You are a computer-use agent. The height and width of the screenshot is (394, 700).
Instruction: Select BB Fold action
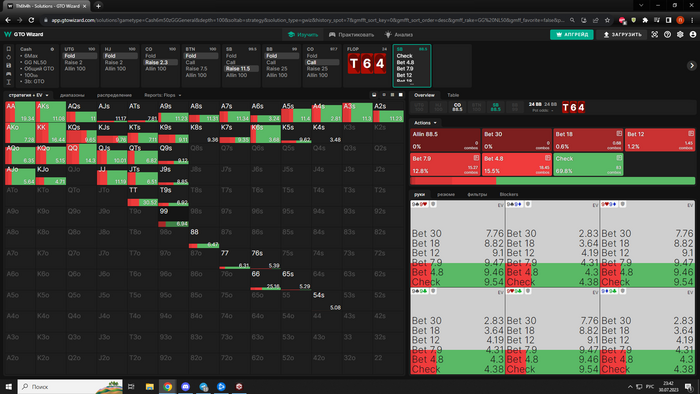(x=282, y=56)
